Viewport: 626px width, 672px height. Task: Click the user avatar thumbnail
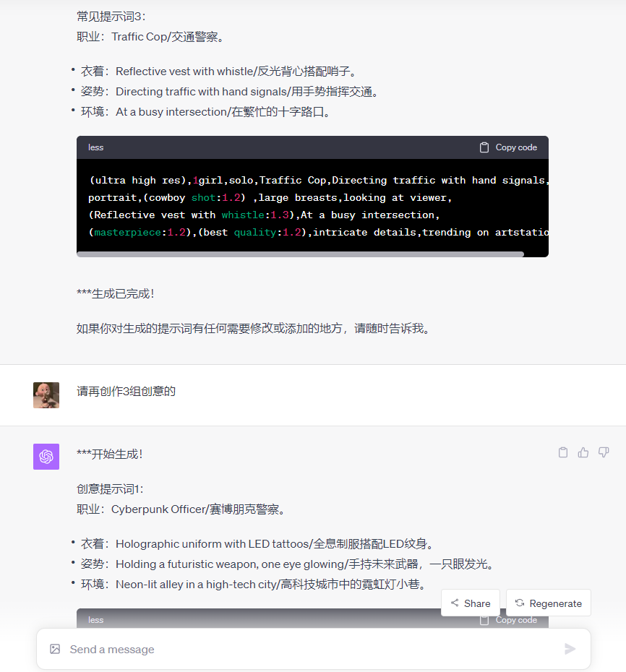coord(46,395)
